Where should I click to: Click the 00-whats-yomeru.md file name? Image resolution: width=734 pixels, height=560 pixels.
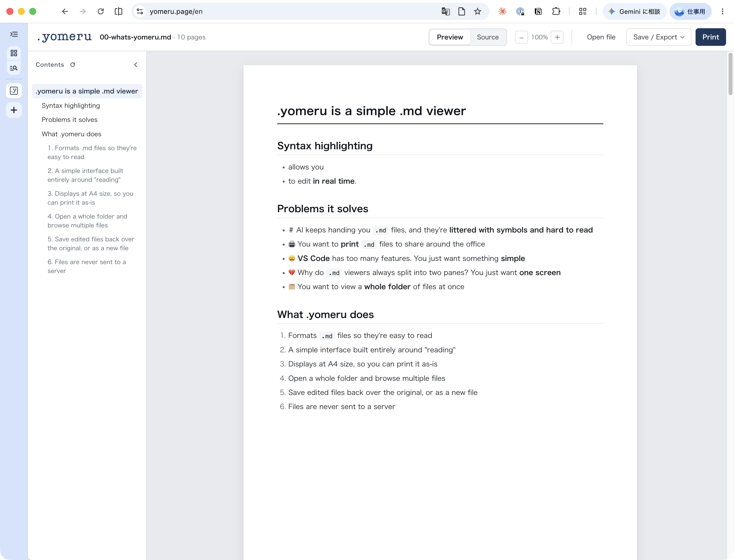[135, 37]
